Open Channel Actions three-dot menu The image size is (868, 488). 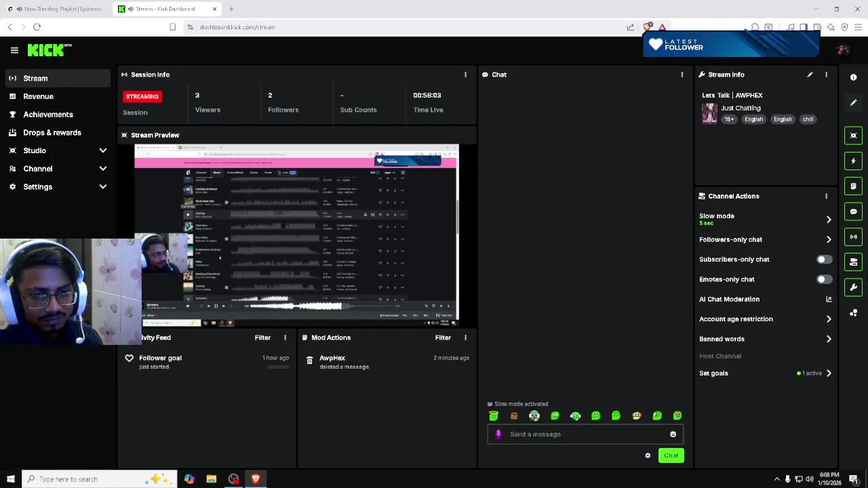pos(826,196)
